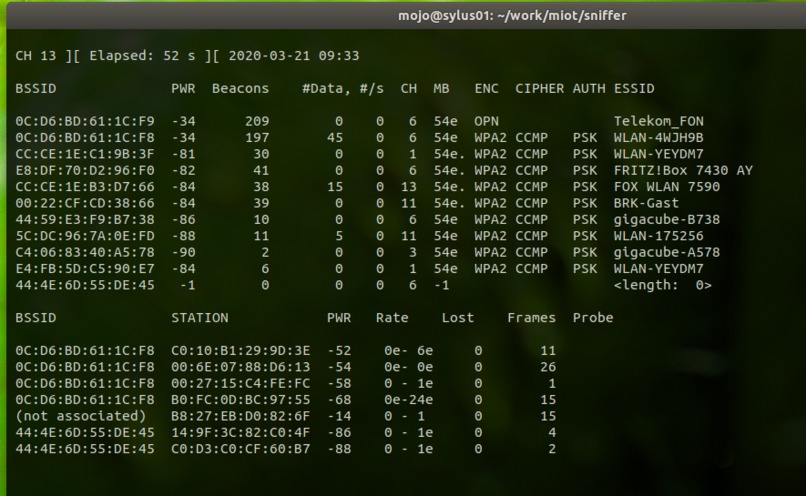This screenshot has height=496, width=806.
Task: Select station 00:6E:07:88:D6:13
Action: pyautogui.click(x=241, y=367)
